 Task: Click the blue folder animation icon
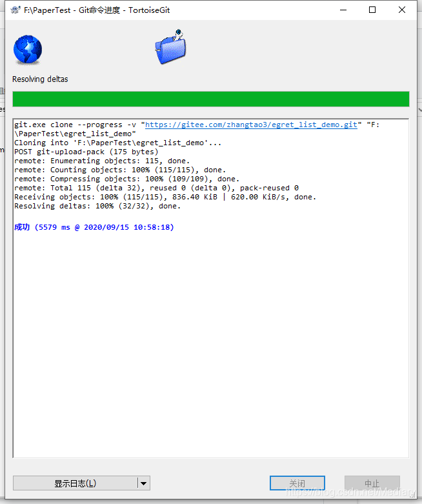(x=170, y=47)
